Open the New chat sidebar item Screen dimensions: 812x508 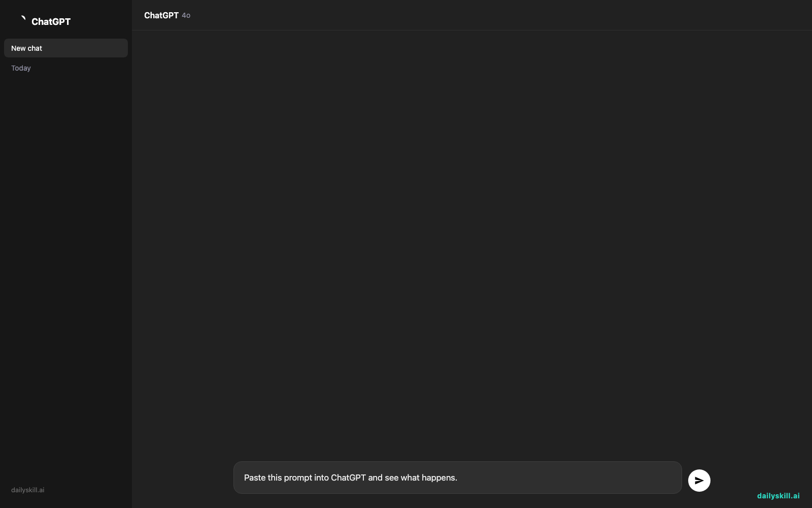(x=66, y=48)
